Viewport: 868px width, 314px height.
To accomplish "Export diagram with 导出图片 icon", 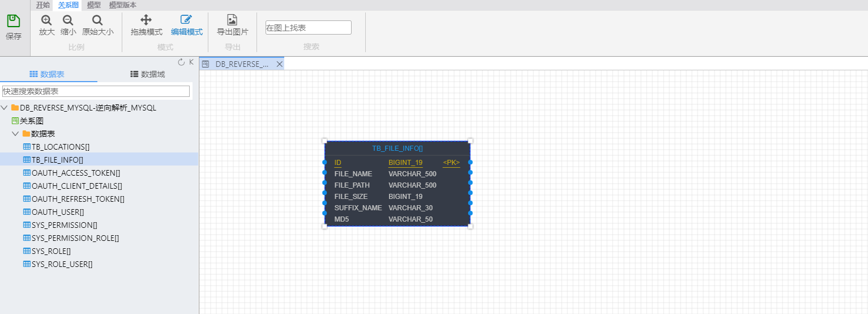I will [x=232, y=20].
